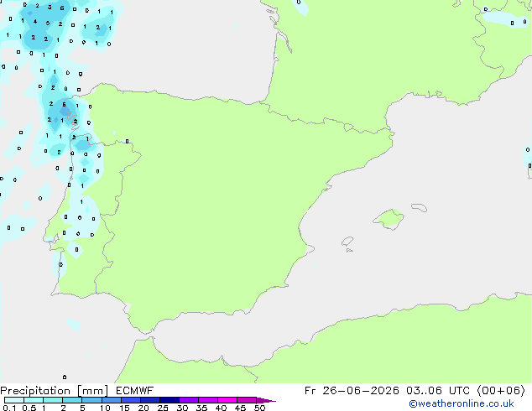The height and width of the screenshot is (411, 532).
Task: Click the '(00+06)' forecast run text
Action: tap(501, 391)
